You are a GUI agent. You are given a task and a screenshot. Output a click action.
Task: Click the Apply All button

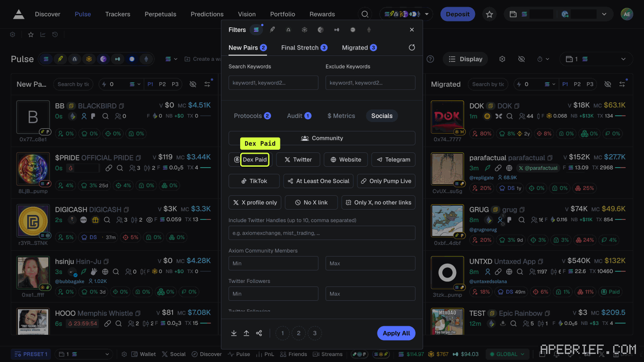tap(396, 333)
